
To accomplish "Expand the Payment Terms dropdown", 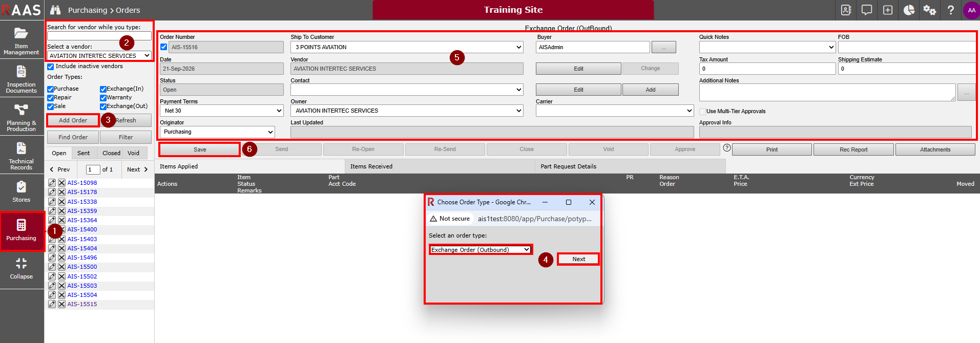I will point(221,111).
